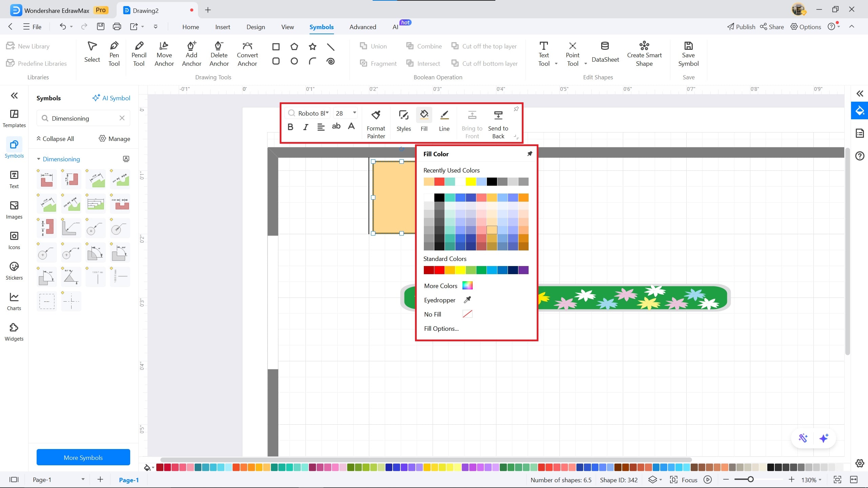Expand the zoom percentage dropdown

(x=820, y=480)
